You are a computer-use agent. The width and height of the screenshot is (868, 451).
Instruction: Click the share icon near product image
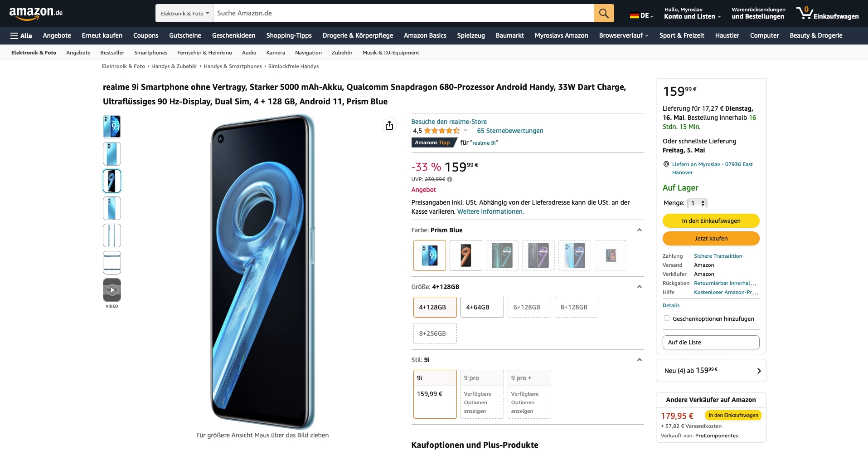click(389, 125)
